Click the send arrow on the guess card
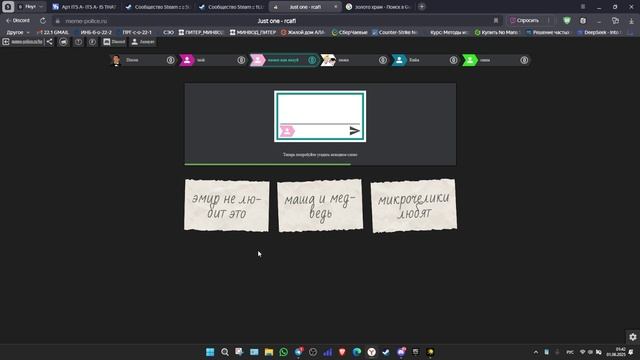Screen dimensions: 640x360 coord(354,131)
